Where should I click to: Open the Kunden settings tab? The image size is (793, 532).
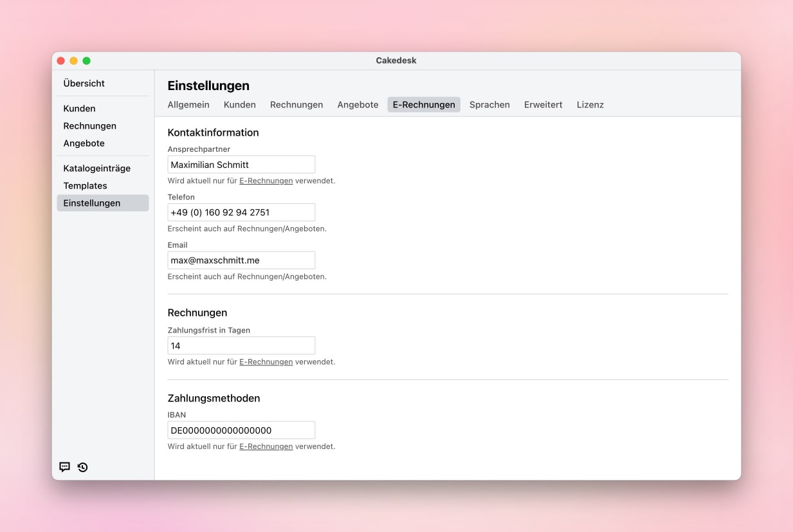(x=239, y=105)
